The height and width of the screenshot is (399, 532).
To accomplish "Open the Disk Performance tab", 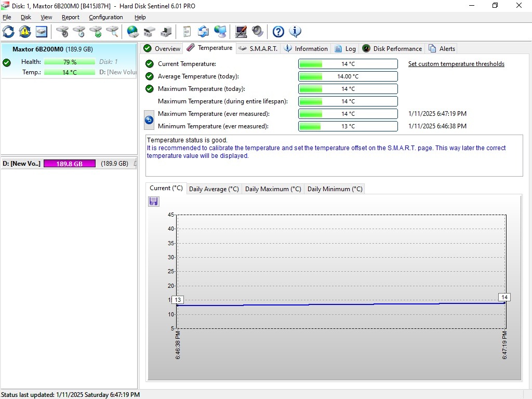I will click(392, 49).
